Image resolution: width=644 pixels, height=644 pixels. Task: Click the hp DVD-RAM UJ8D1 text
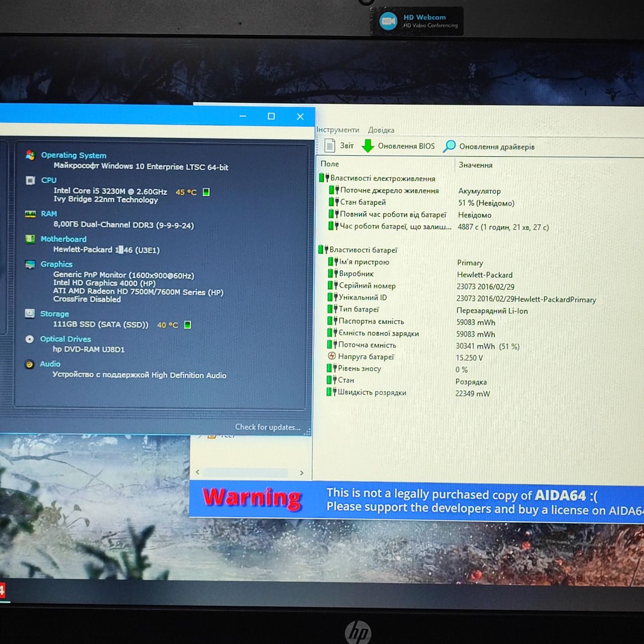pyautogui.click(x=89, y=349)
